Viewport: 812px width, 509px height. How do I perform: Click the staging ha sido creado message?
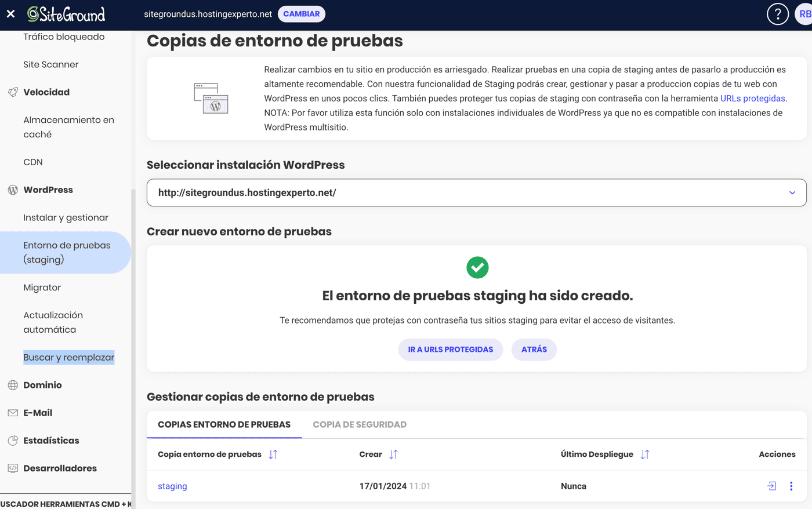pyautogui.click(x=477, y=296)
